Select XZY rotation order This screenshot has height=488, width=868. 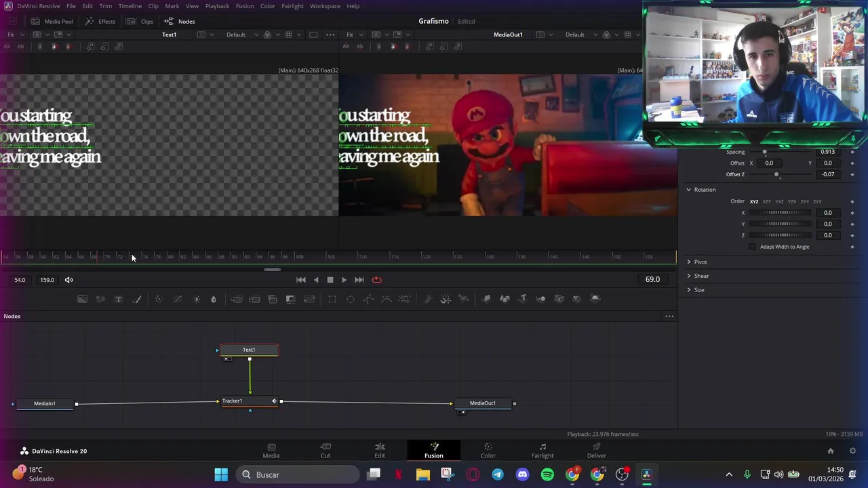pos(766,201)
